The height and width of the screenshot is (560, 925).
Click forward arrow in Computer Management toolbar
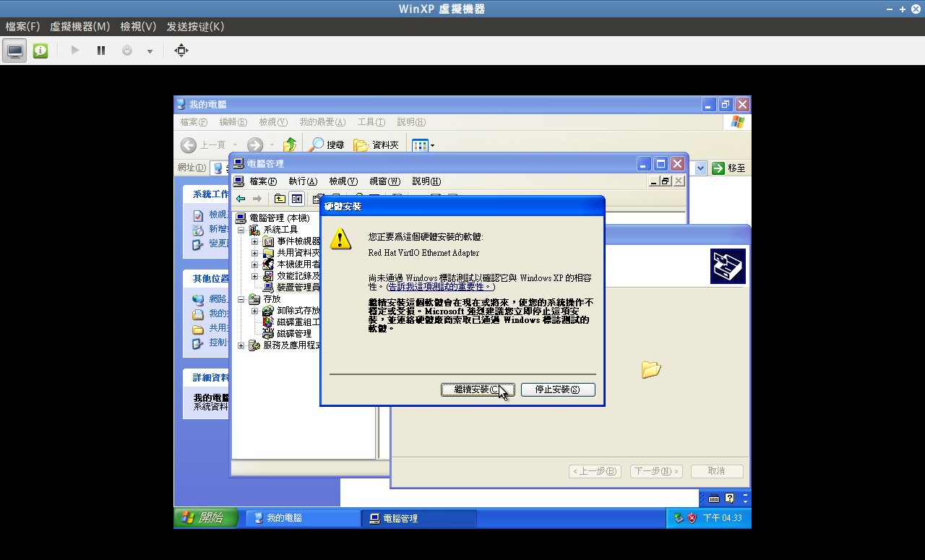coord(257,199)
